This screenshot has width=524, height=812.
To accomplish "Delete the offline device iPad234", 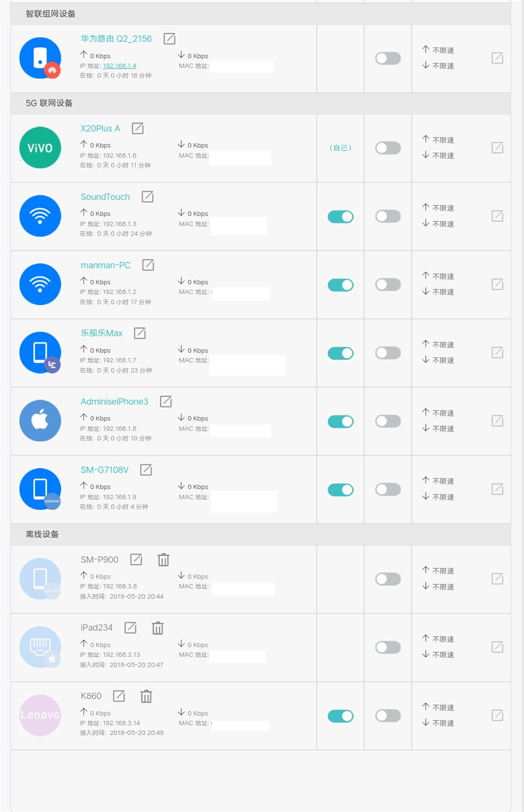I will [x=157, y=628].
